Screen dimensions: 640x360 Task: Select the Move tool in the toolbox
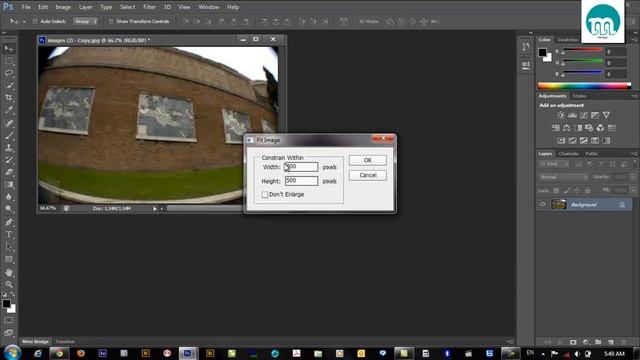pyautogui.click(x=9, y=49)
